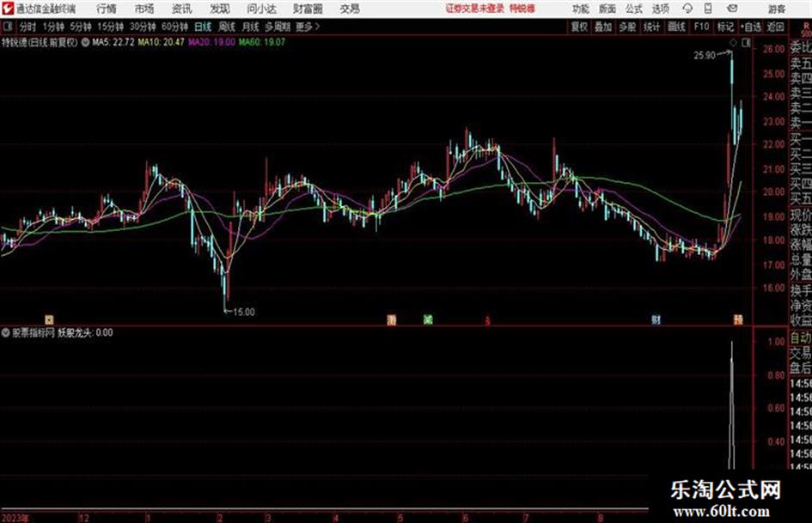Open the headset customer service icon

point(687,9)
